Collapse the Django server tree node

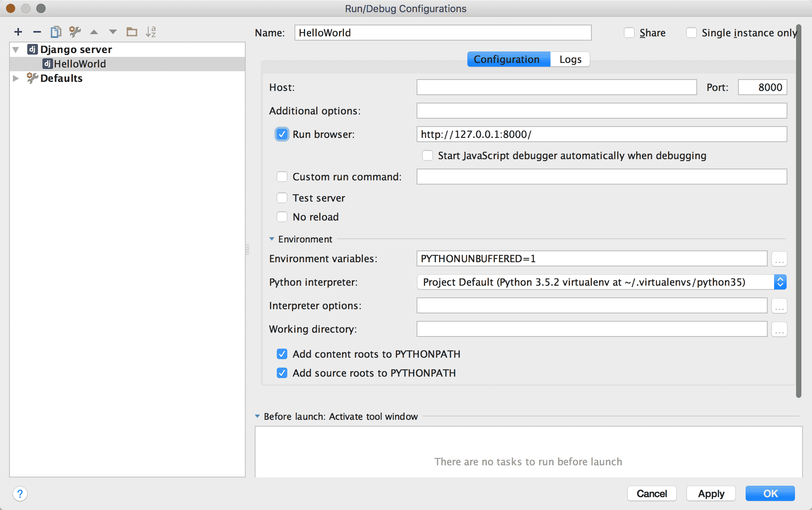[16, 50]
